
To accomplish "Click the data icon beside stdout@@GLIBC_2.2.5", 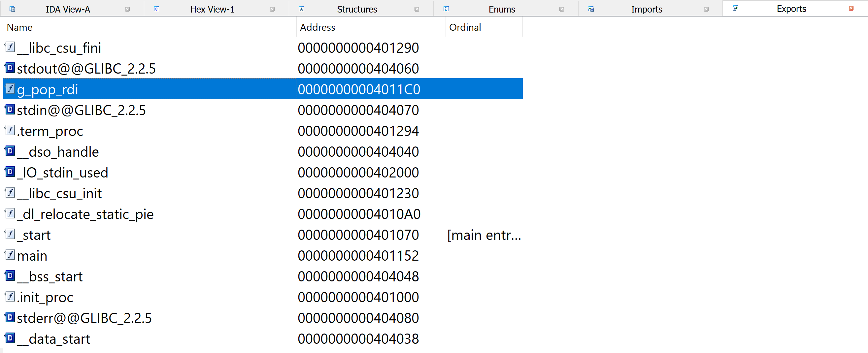I will click(x=10, y=68).
